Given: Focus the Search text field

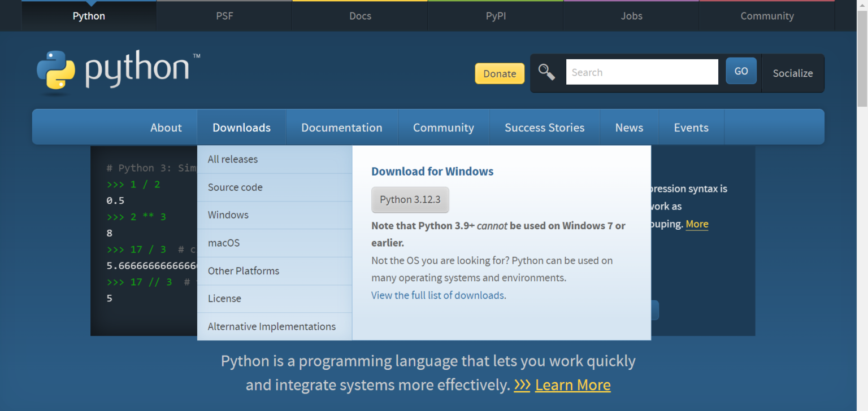Looking at the screenshot, I should (642, 72).
